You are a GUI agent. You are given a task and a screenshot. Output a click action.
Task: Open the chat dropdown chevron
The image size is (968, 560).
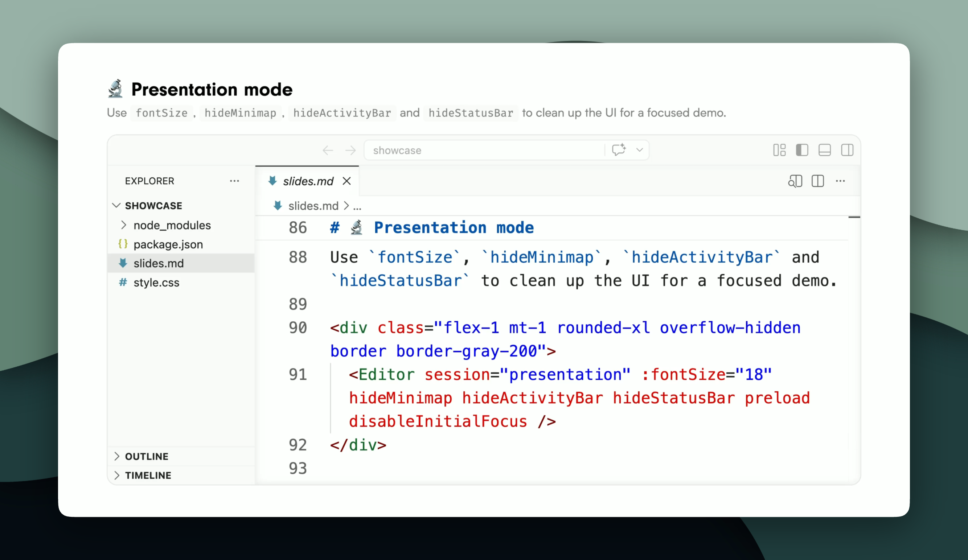(x=640, y=150)
